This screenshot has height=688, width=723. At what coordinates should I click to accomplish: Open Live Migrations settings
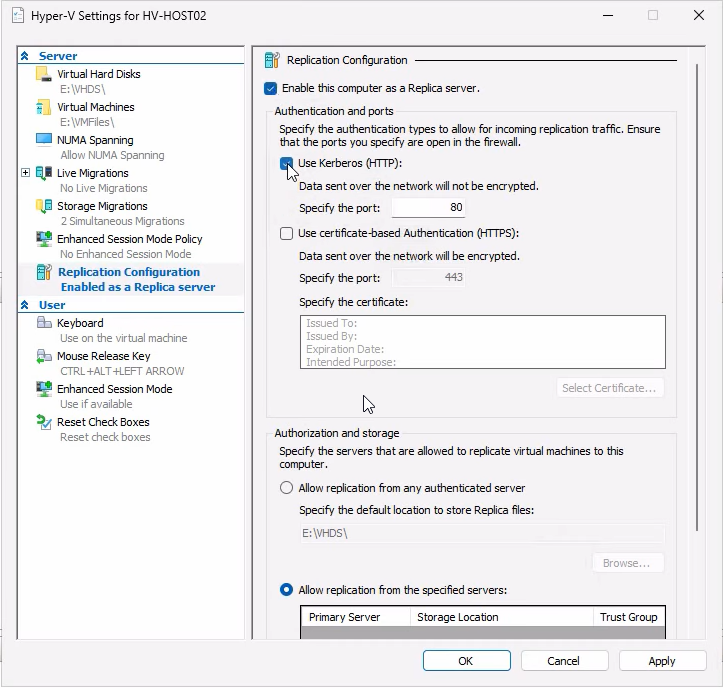93,173
